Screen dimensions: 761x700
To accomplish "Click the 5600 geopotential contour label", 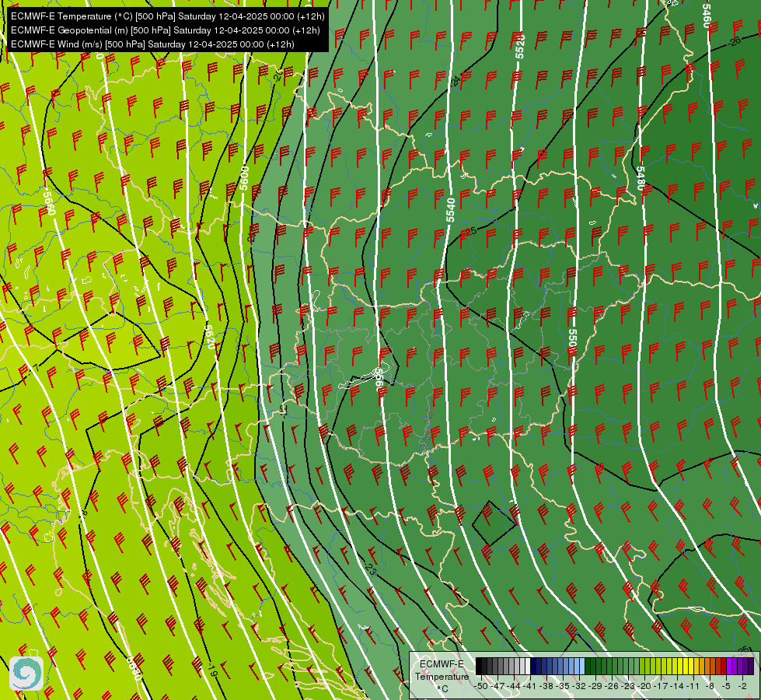I will click(x=244, y=178).
